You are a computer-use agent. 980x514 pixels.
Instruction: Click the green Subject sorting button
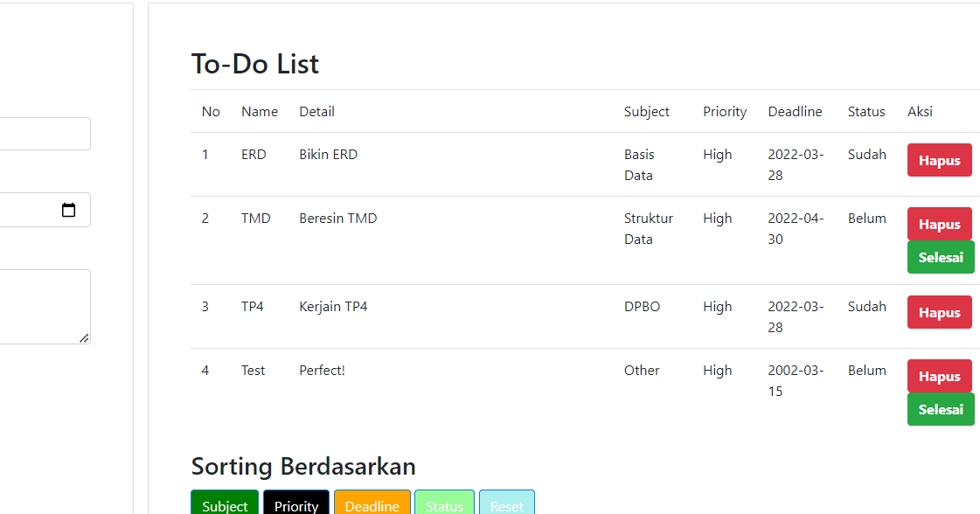[x=224, y=505]
